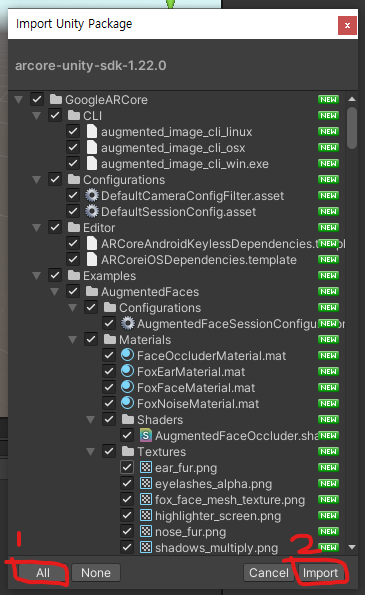The image size is (365, 595).
Task: Close the Import Unity Package dialog
Action: coord(347,25)
